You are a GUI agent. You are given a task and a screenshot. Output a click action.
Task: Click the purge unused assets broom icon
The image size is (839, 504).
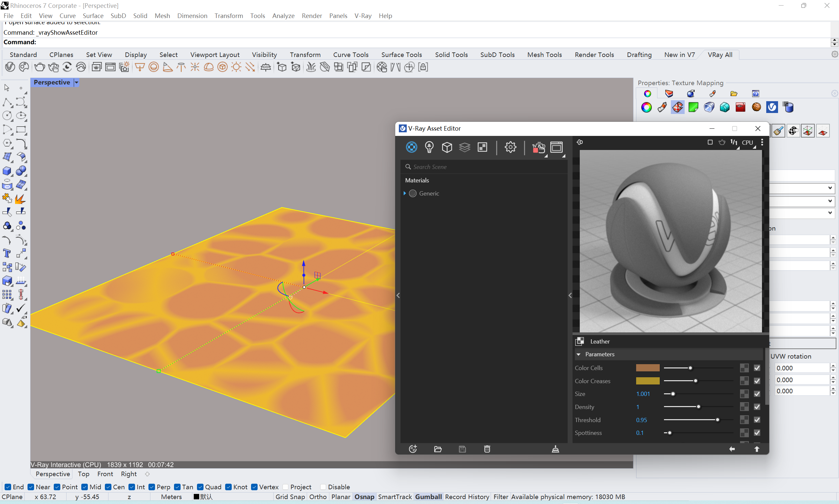(555, 449)
